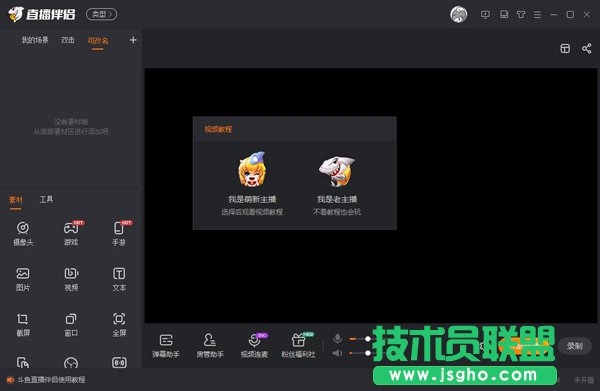The height and width of the screenshot is (391, 600).
Task: Add a new scene with the plus button
Action: (133, 40)
